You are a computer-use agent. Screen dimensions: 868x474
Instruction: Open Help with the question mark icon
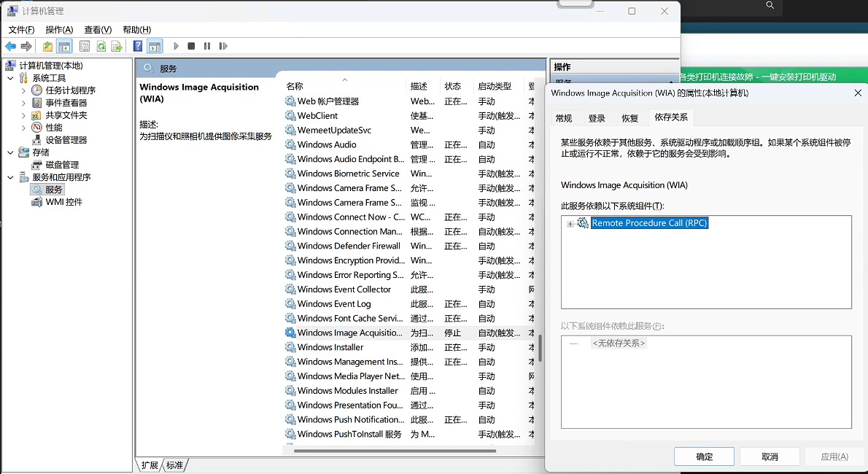point(138,45)
